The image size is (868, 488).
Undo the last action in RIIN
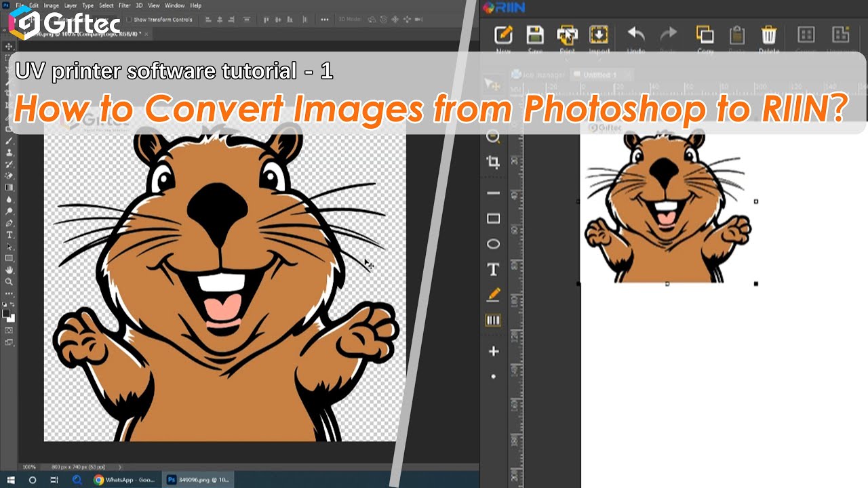point(636,35)
